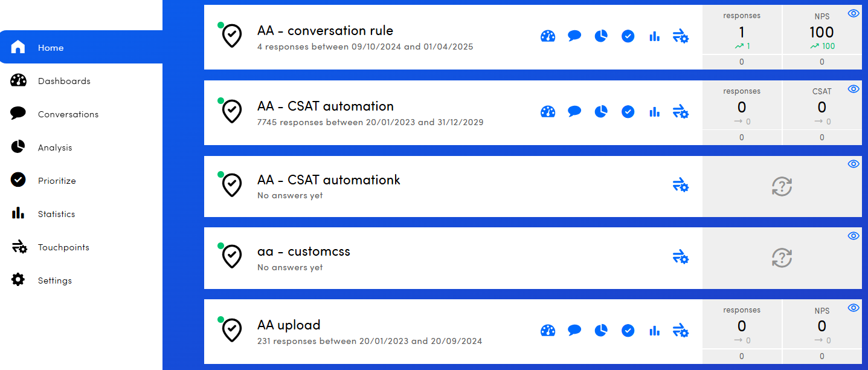Image resolution: width=868 pixels, height=370 pixels.
Task: Open statistics bar-chart icon for AA upload
Action: click(x=654, y=331)
